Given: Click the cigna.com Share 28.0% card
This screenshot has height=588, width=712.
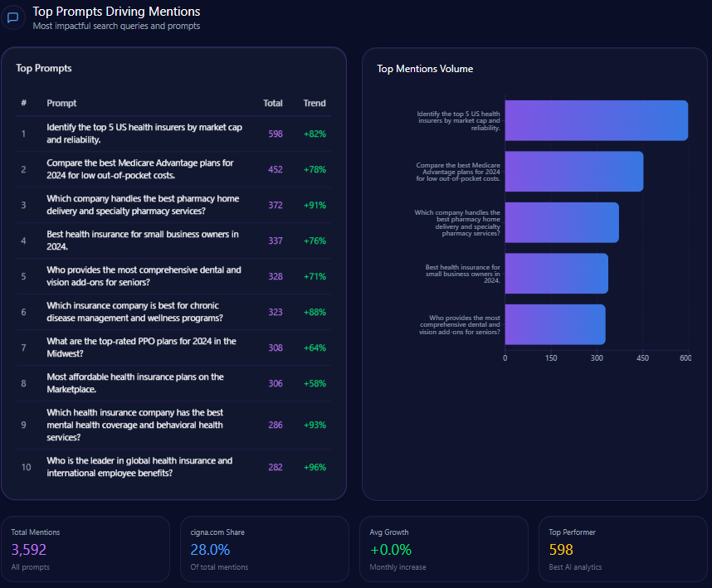Looking at the screenshot, I should coord(265,549).
